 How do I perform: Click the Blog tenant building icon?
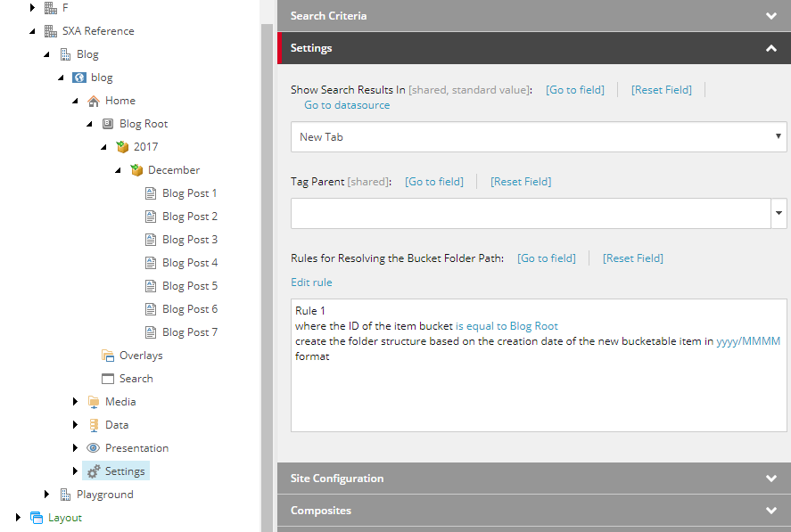coord(65,54)
